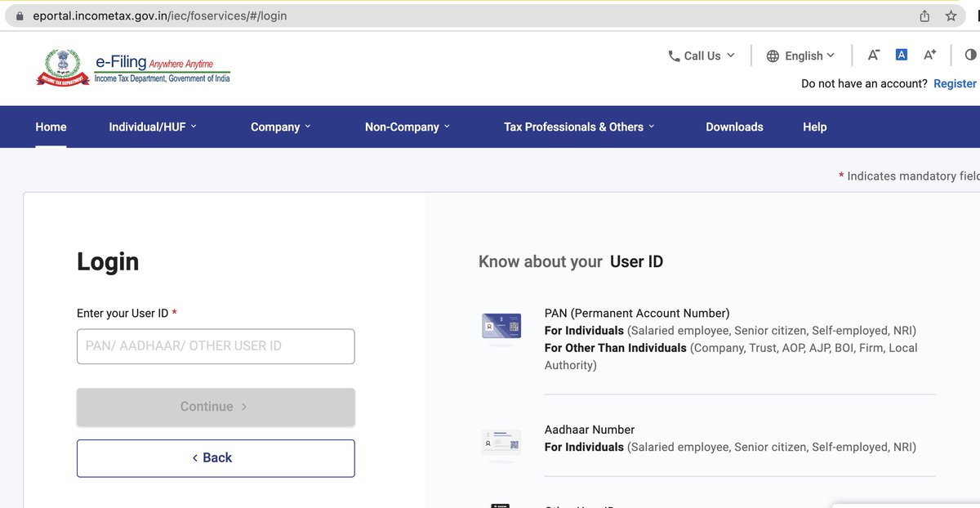Increase font size with A+ icon
This screenshot has height=508, width=980.
(930, 55)
